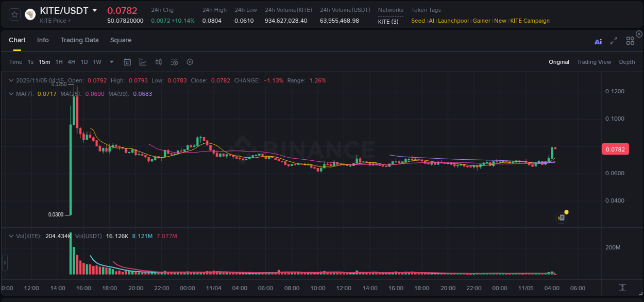
Task: Switch to the Trading Data tab
Action: click(x=79, y=40)
